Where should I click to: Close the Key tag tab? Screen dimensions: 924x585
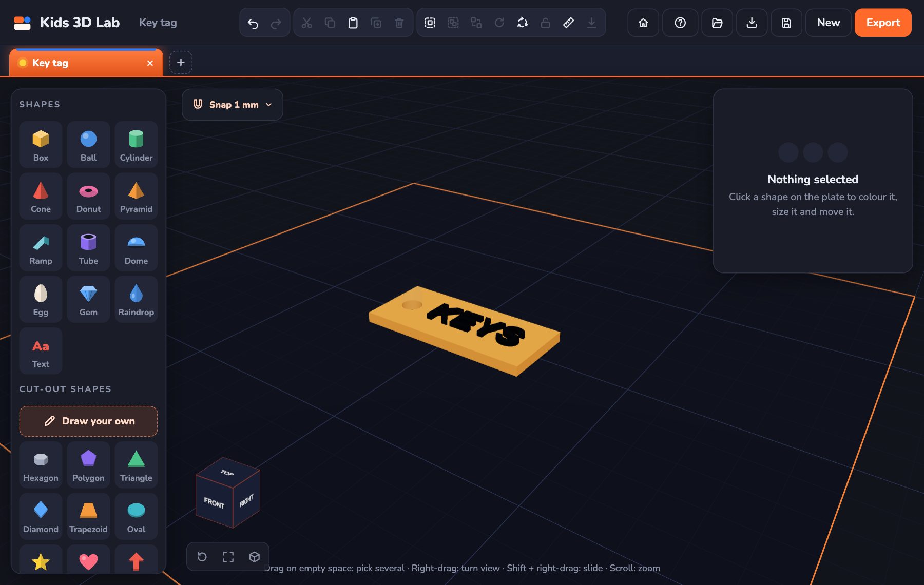[150, 63]
